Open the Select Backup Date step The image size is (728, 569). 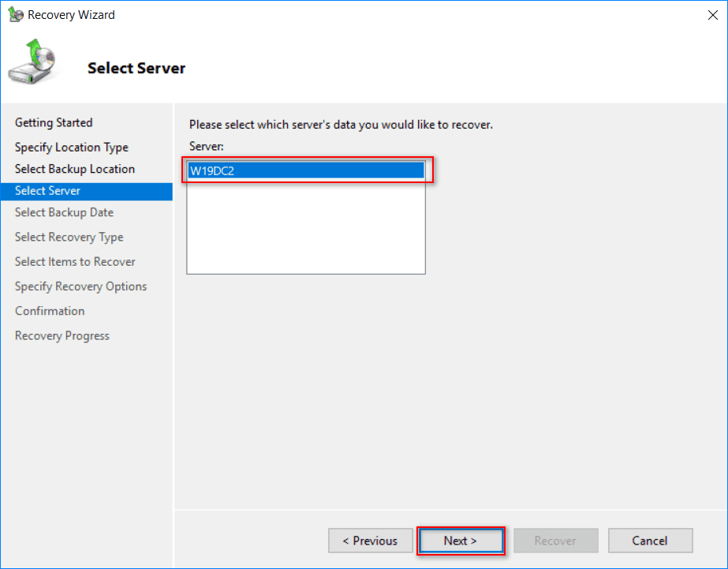[65, 212]
